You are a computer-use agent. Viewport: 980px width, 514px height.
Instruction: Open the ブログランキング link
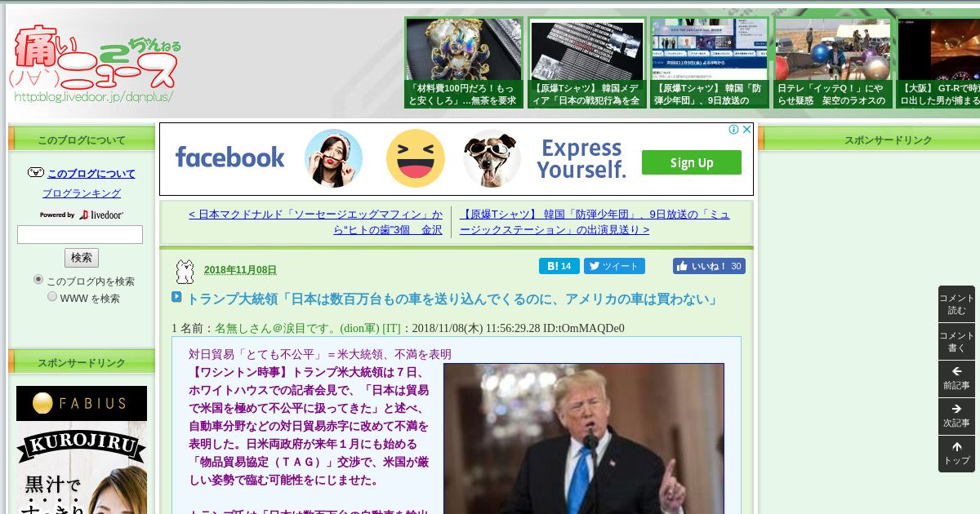click(82, 193)
